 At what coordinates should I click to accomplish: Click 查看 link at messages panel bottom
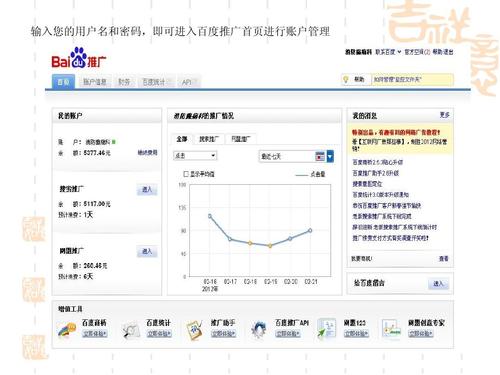444,259
